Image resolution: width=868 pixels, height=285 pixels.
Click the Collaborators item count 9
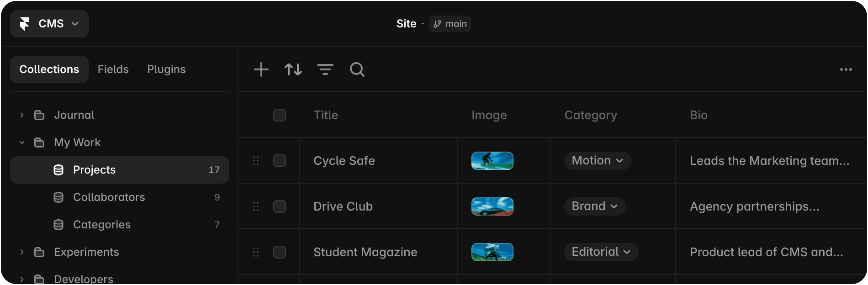click(217, 197)
